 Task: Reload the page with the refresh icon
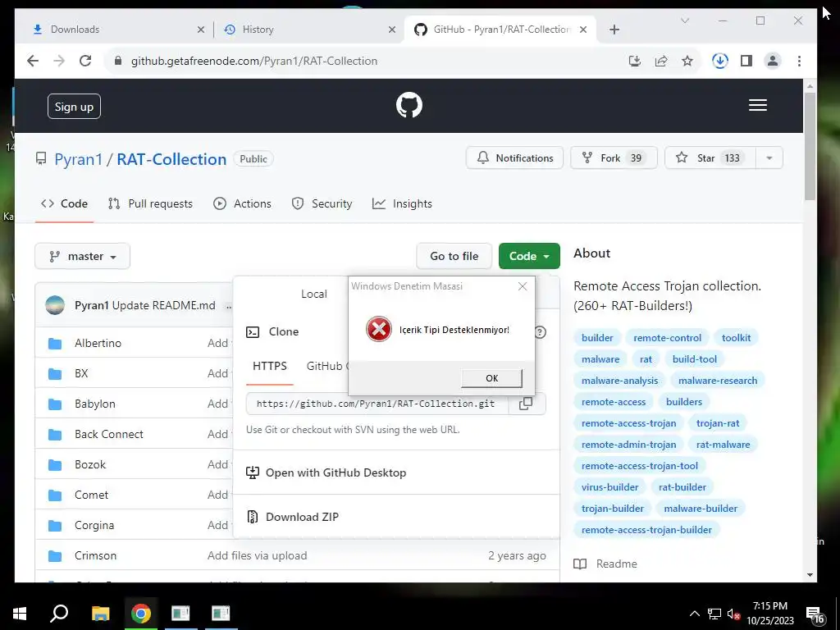85,61
